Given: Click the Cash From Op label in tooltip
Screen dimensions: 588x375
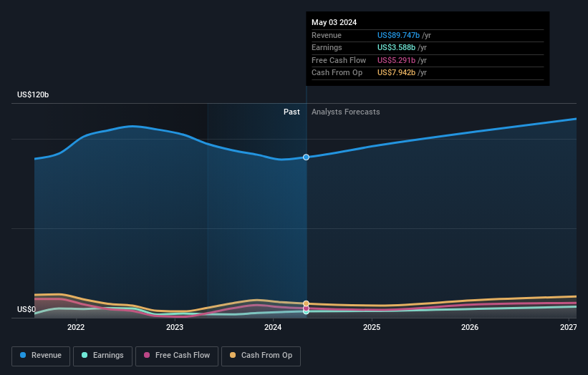Looking at the screenshot, I should [x=337, y=73].
